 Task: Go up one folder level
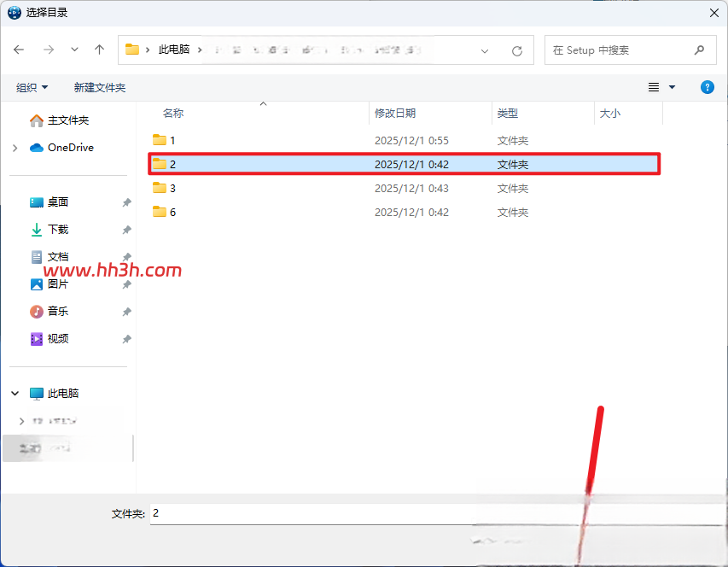pyautogui.click(x=99, y=50)
